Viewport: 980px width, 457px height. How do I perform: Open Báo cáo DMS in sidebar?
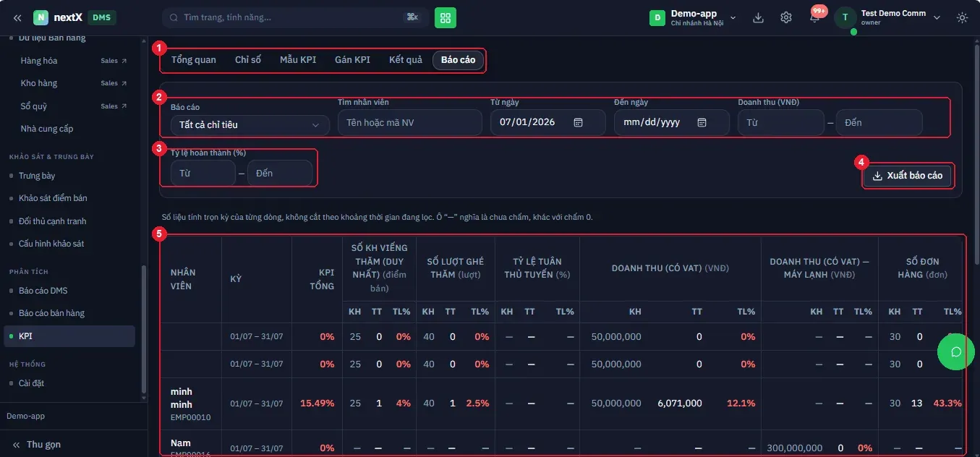(43, 291)
